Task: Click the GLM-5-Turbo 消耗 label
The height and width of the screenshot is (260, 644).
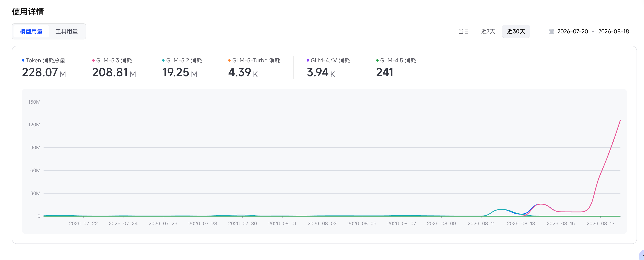Action: click(x=256, y=60)
